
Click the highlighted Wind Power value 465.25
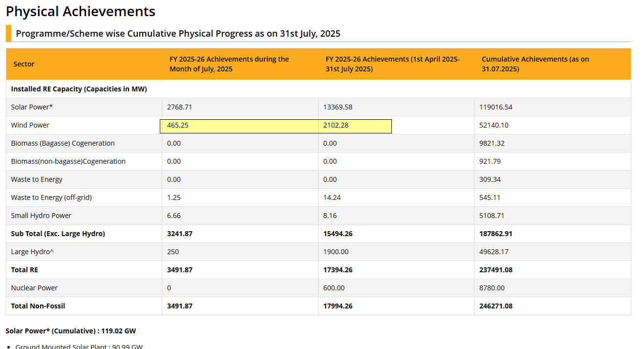[x=178, y=126]
